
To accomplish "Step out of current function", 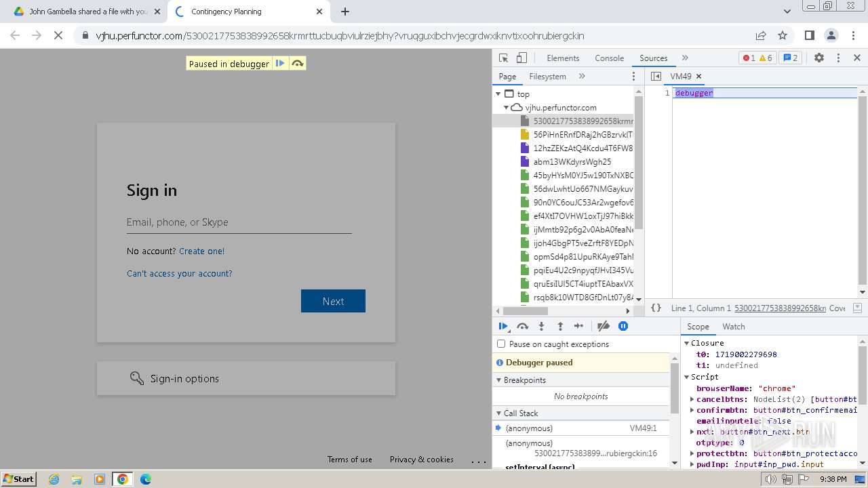I will 560,327.
